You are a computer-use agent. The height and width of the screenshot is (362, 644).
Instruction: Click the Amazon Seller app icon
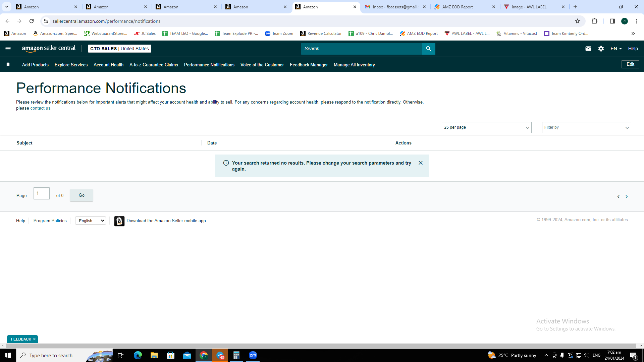click(x=119, y=221)
